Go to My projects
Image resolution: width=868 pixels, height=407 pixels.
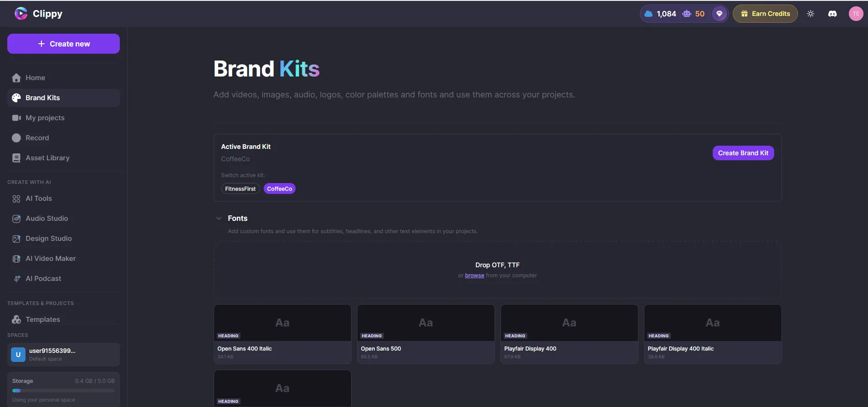[x=63, y=118]
